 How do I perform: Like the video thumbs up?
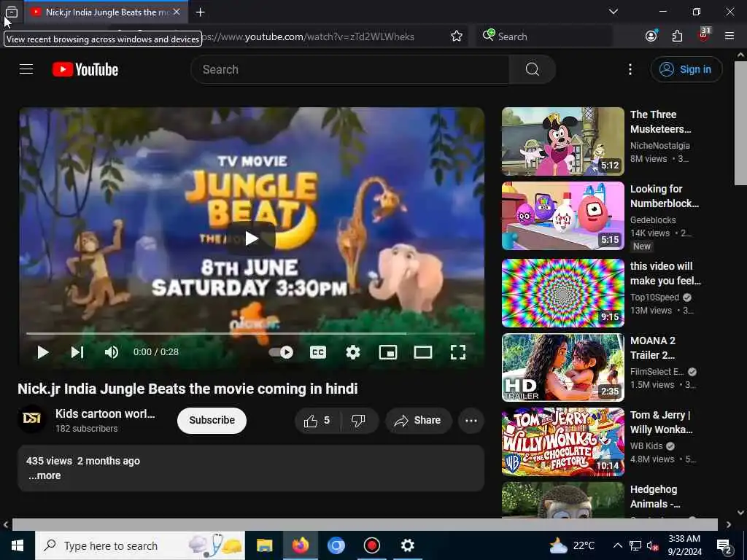(317, 421)
